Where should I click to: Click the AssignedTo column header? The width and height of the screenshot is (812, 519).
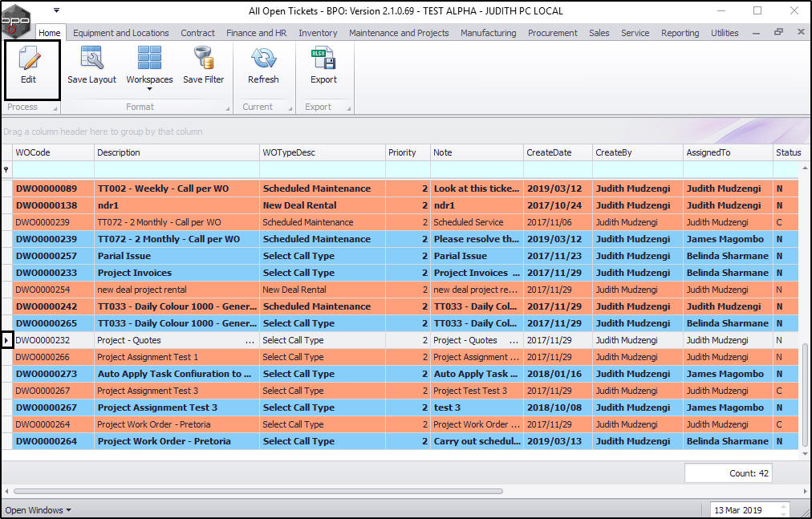[x=708, y=152]
